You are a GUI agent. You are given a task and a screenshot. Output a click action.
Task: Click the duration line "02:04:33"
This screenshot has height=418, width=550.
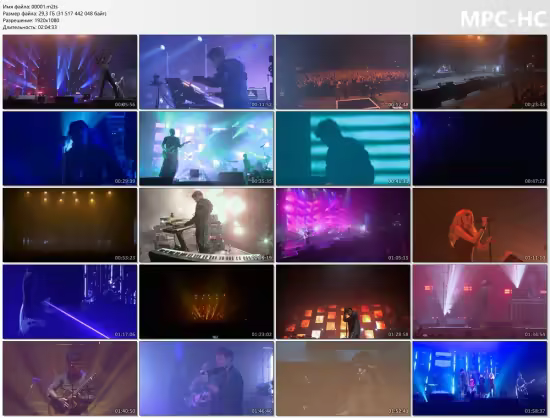[x=30, y=27]
